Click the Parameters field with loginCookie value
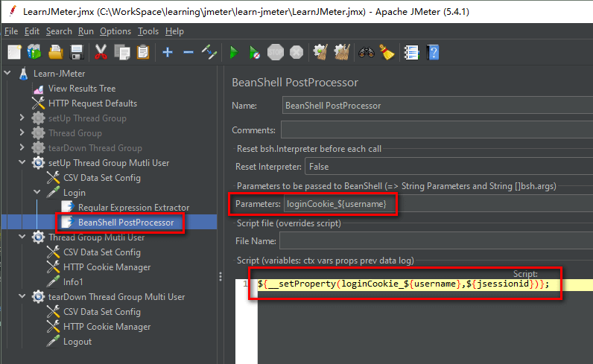593x364 pixels. pos(438,204)
